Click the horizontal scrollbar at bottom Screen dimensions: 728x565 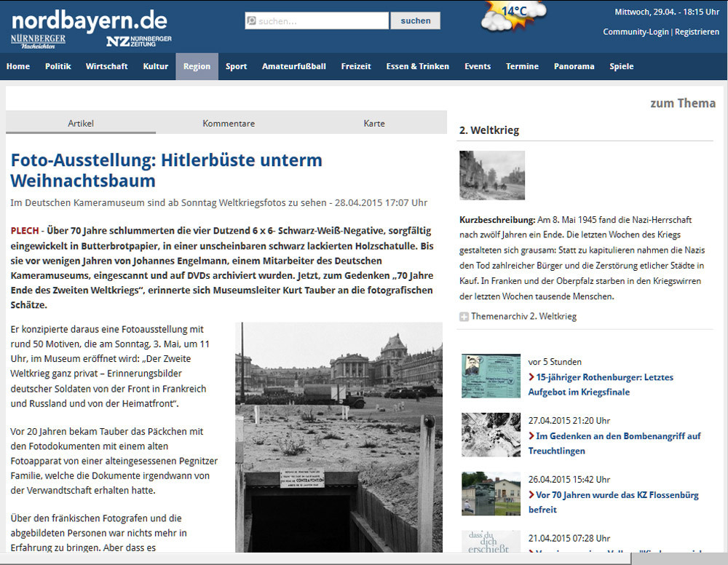pos(316,559)
